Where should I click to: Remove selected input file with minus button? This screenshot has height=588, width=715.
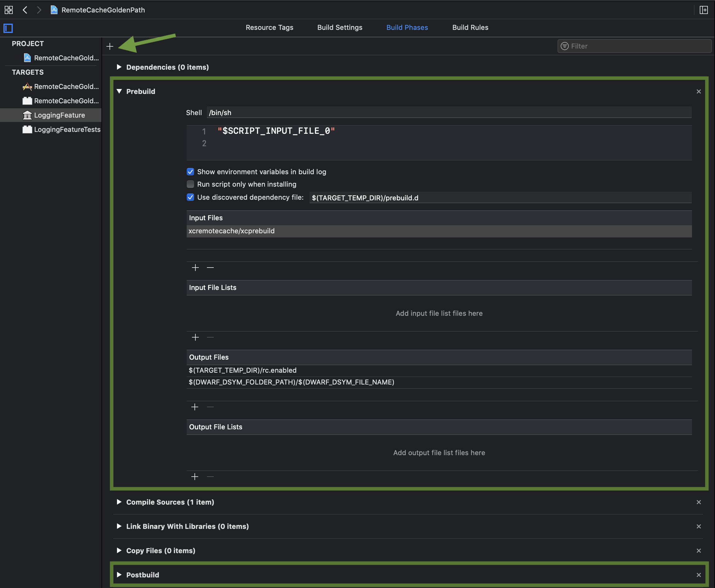210,268
